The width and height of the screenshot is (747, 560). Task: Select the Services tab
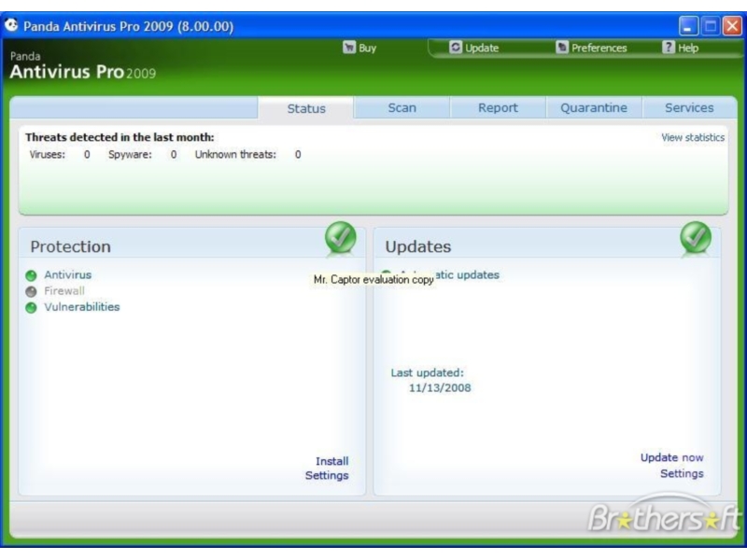689,107
